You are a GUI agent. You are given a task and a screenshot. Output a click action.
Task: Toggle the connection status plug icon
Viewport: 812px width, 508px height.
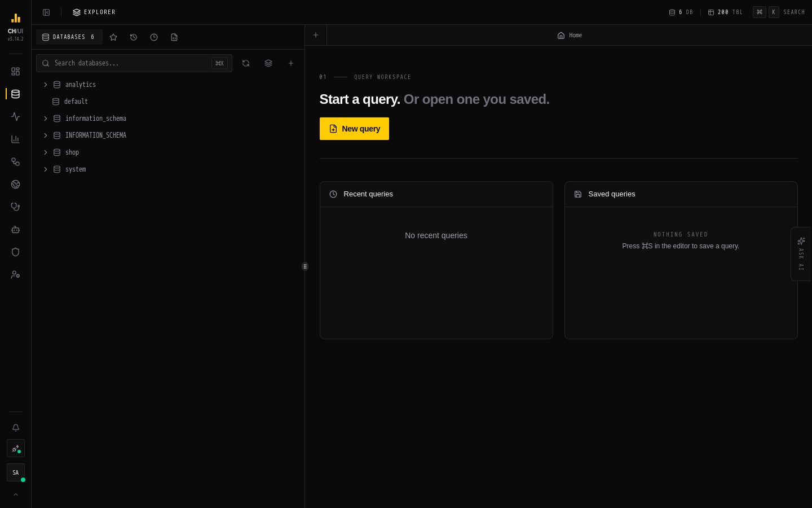[15, 449]
